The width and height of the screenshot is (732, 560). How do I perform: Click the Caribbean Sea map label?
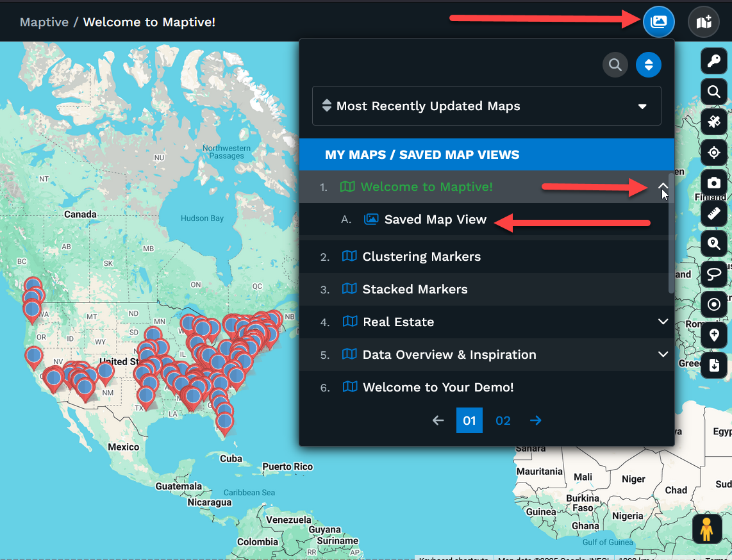coord(249,492)
